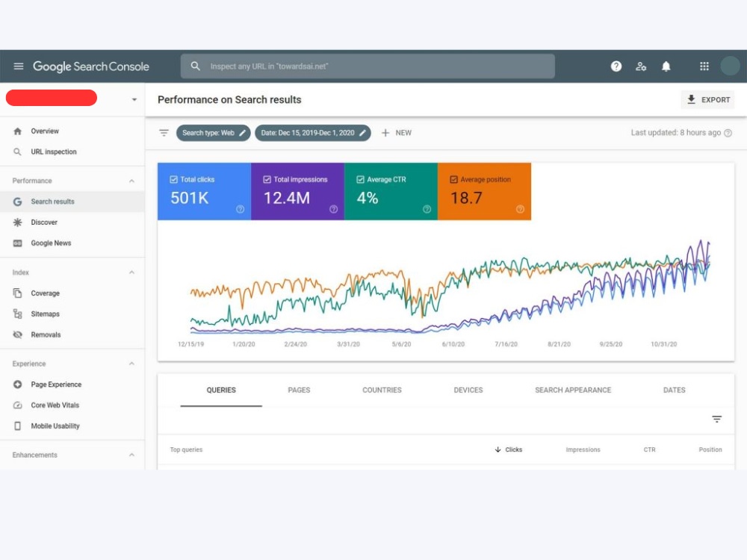Switch to the Countries tab

[x=382, y=390]
